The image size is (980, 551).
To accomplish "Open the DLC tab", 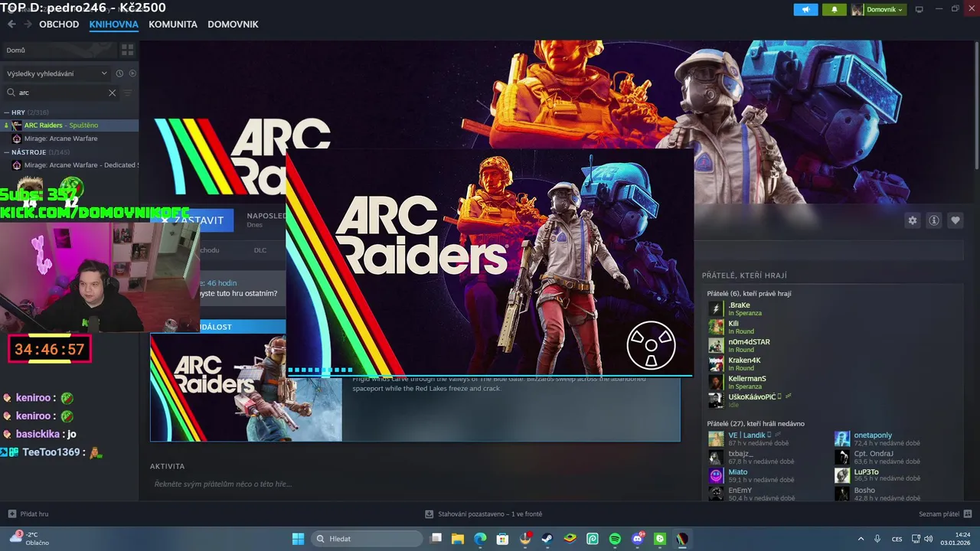I will pos(260,250).
